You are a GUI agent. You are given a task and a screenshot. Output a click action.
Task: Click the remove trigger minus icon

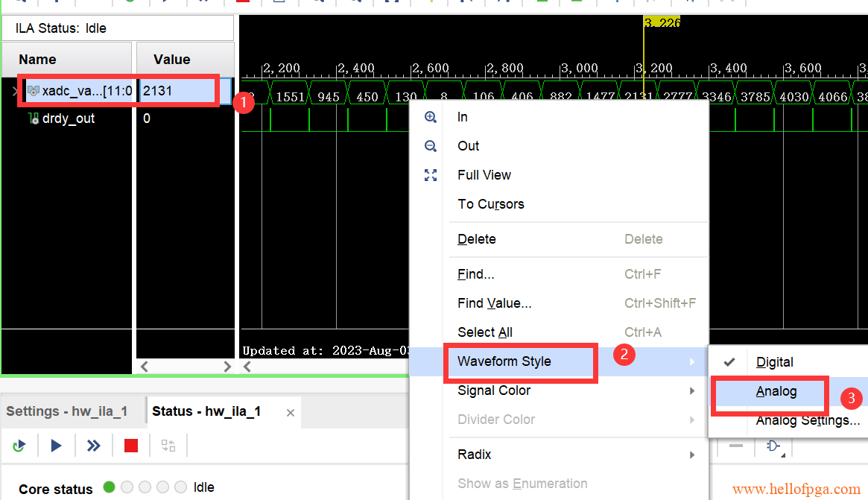click(735, 446)
